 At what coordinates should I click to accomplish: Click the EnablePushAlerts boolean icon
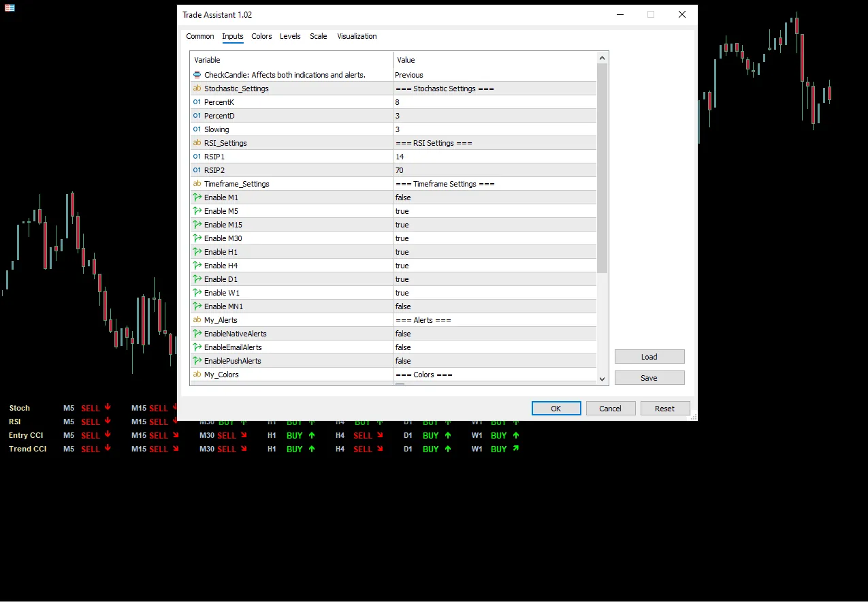(197, 361)
